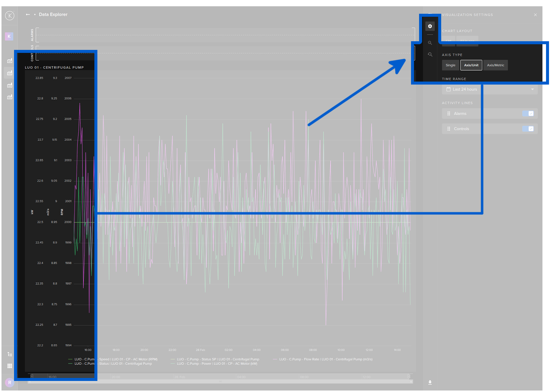552x392 pixels.
Task: Open the hierarchy tree icon in sidebar
Action: coord(10,354)
